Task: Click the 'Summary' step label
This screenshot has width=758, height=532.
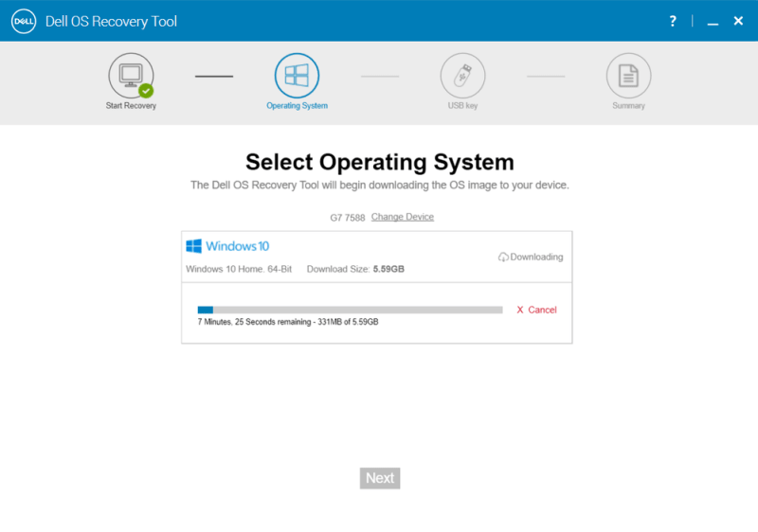Action: point(628,106)
